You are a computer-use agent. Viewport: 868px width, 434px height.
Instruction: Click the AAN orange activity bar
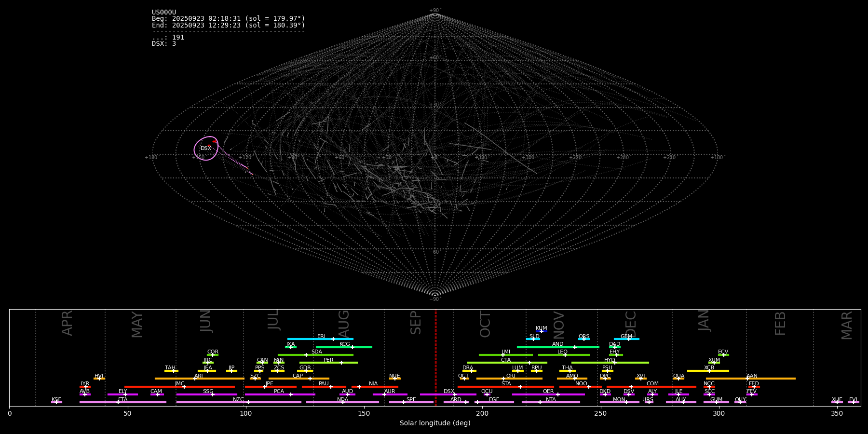tap(751, 379)
